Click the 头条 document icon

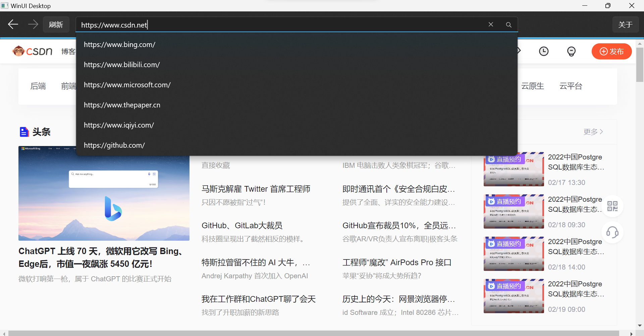pos(24,132)
